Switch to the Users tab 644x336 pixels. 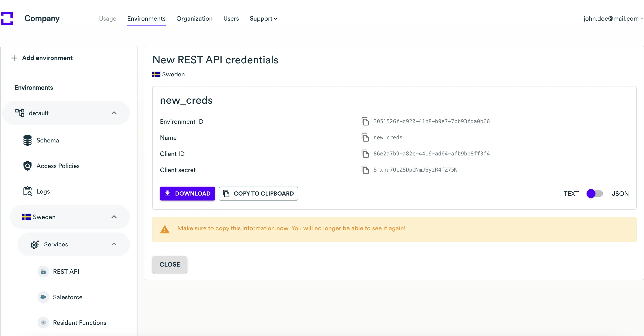click(231, 19)
